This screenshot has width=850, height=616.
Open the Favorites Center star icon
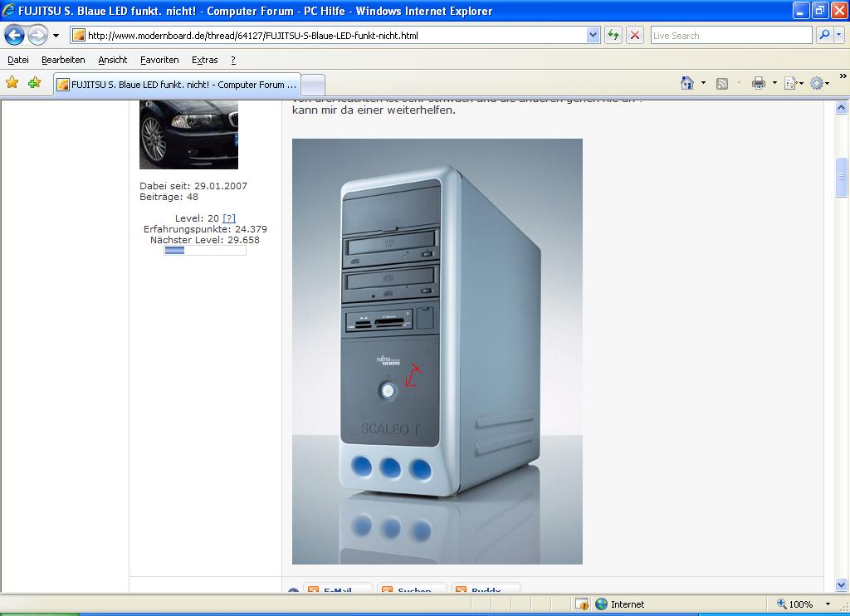point(12,83)
